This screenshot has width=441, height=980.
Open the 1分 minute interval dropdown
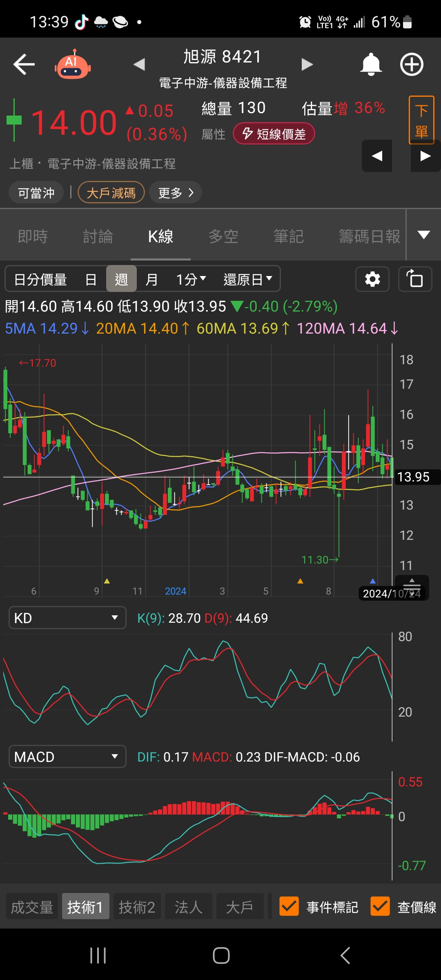pyautogui.click(x=191, y=279)
